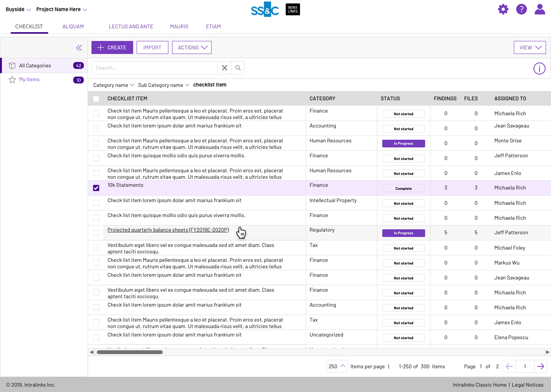Check the Jean Savageau Accounting row checkbox
551x392 pixels.
click(96, 128)
